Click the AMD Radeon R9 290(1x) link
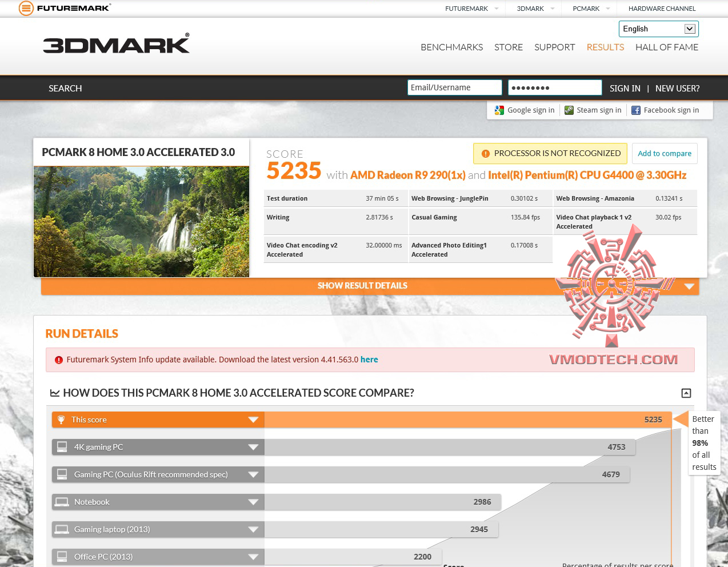Viewport: 728px width, 567px height. [408, 175]
